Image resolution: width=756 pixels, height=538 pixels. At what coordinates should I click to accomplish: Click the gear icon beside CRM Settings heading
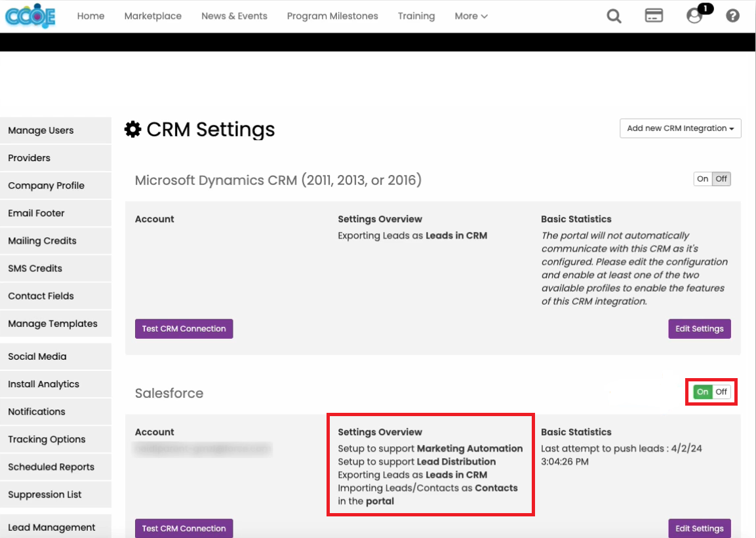[x=133, y=129]
